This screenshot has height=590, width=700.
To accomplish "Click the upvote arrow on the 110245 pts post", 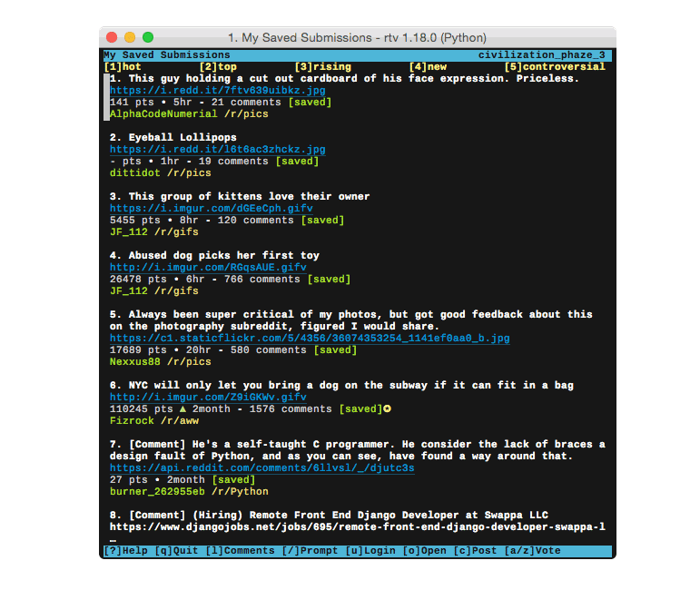I will [184, 409].
